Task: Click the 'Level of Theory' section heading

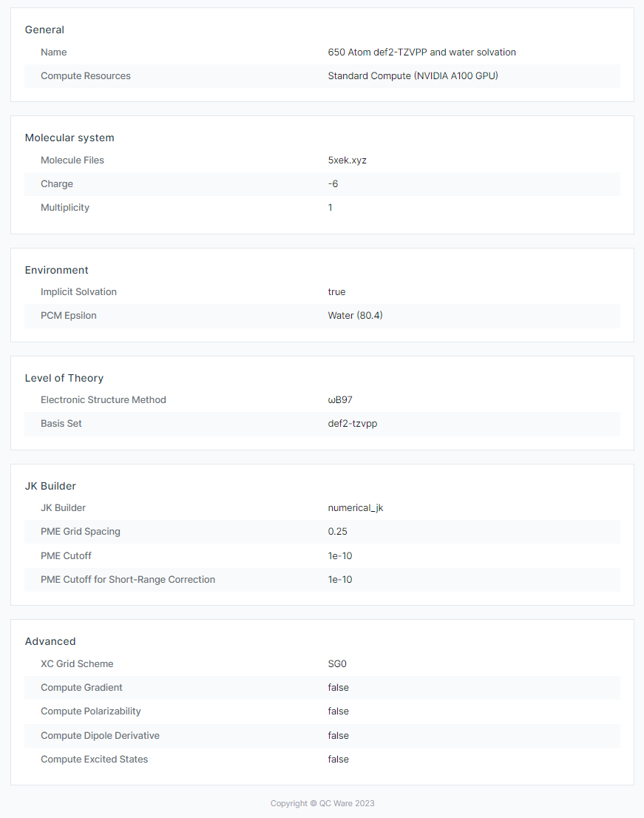Action: tap(64, 378)
